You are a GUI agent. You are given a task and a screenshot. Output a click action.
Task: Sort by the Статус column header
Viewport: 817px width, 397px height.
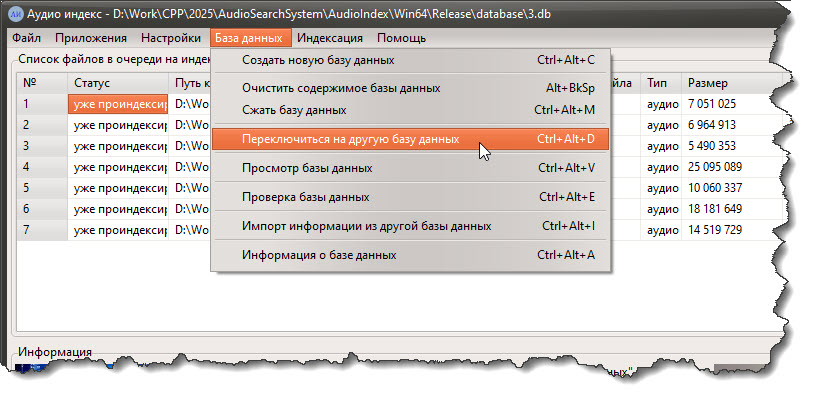pos(118,83)
